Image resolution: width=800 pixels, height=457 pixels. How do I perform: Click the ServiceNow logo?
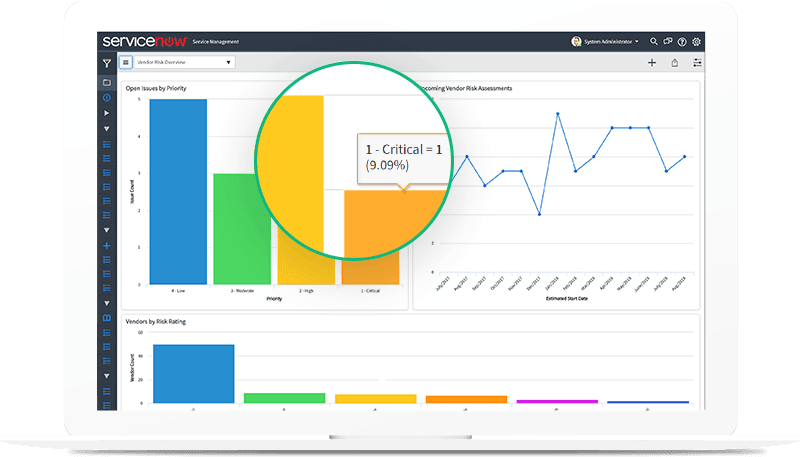145,41
